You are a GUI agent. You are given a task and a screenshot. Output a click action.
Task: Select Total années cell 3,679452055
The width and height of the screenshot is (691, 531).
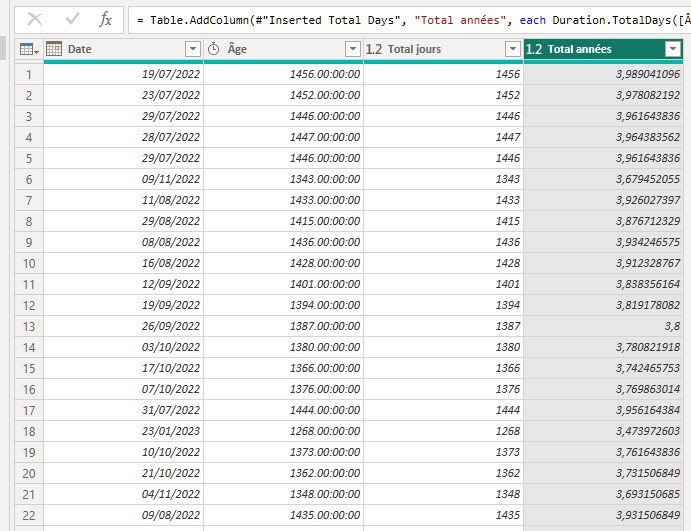[603, 179]
